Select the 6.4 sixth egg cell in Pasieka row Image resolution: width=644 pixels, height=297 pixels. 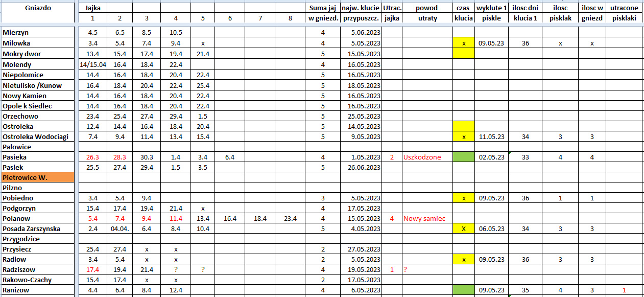pyautogui.click(x=230, y=157)
